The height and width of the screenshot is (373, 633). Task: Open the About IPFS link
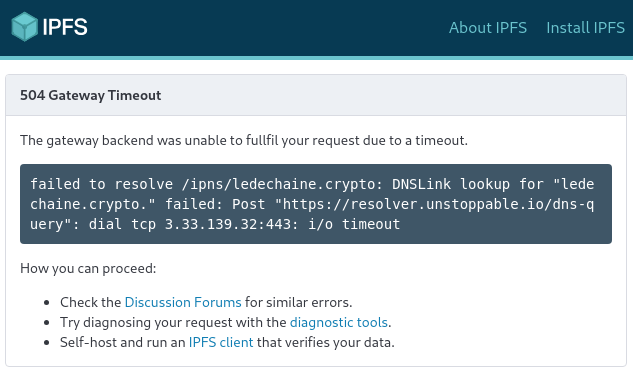[488, 28]
